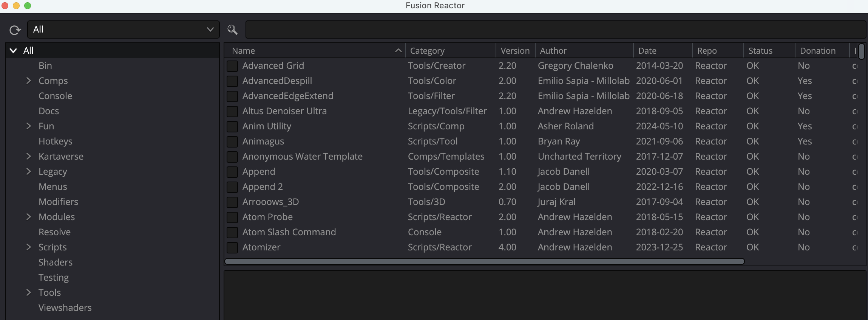The width and height of the screenshot is (868, 320).
Task: Expand the Comps tree node
Action: [28, 81]
